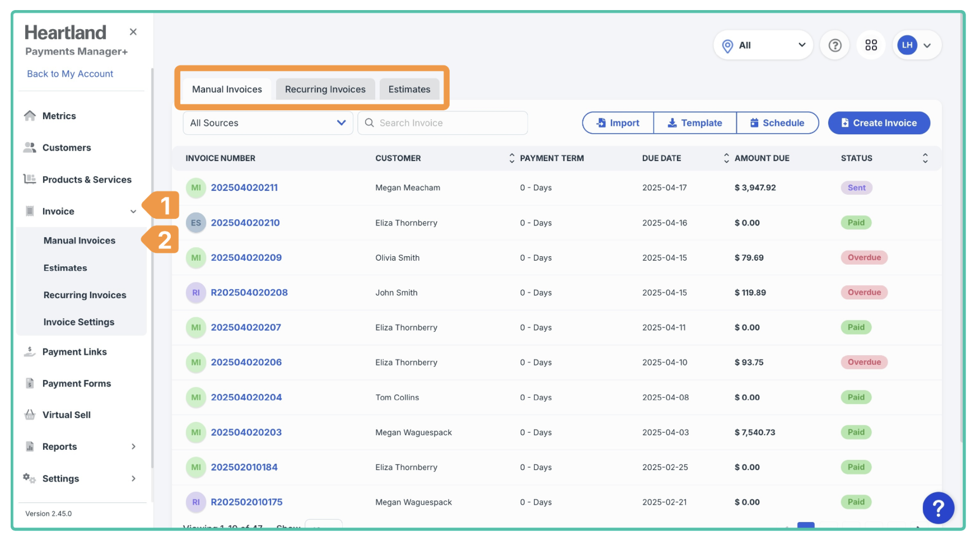Click the Overdue status badge for Olivia Smith

864,257
